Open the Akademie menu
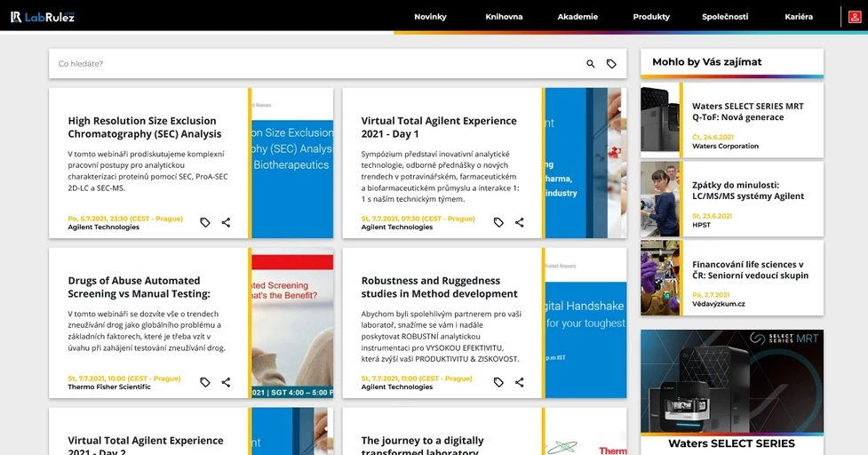Image resolution: width=868 pixels, height=455 pixels. (577, 17)
